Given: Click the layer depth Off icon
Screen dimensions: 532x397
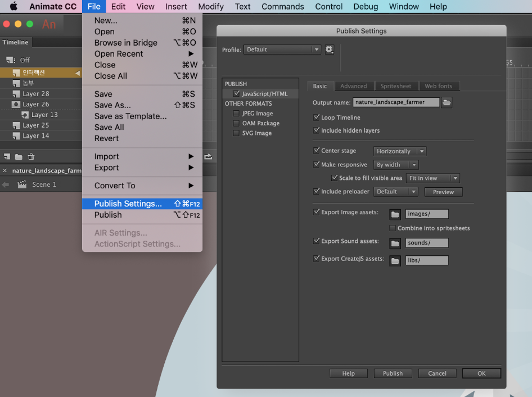Looking at the screenshot, I should pyautogui.click(x=11, y=60).
